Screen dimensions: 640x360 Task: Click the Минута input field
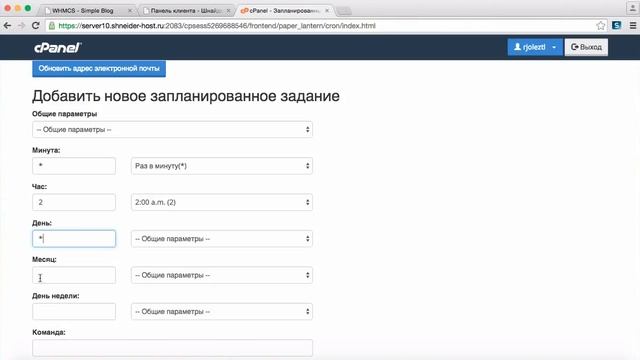[x=74, y=166]
